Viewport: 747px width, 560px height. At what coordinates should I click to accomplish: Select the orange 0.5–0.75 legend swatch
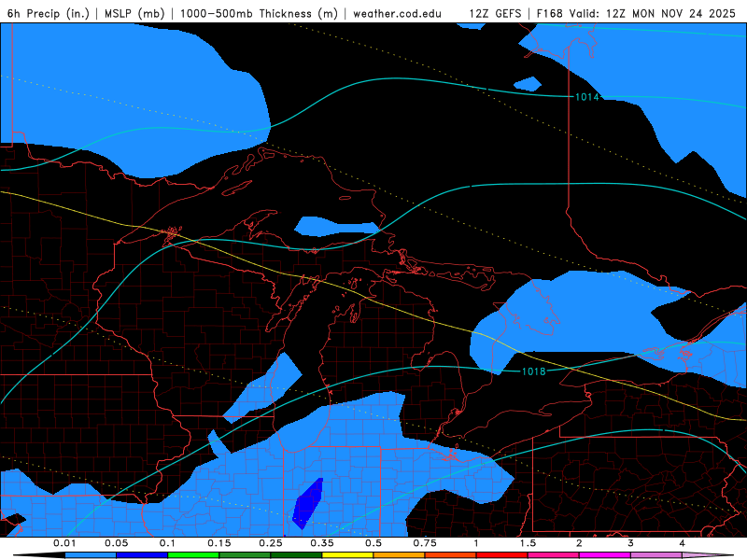click(400, 555)
